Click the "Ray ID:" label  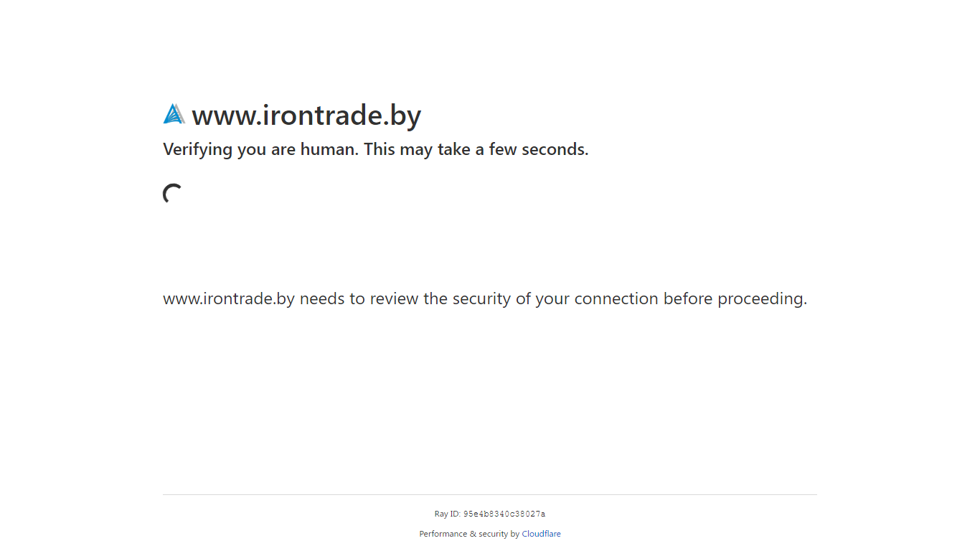pos(448,514)
